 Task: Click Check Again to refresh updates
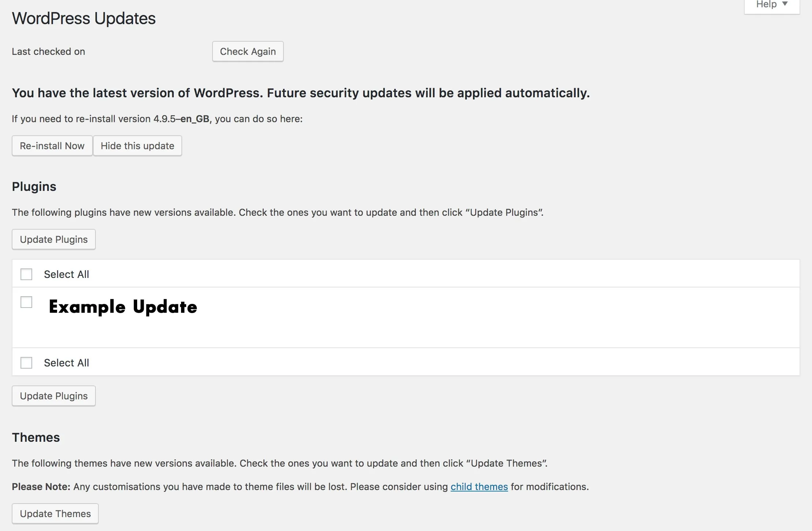coord(247,52)
